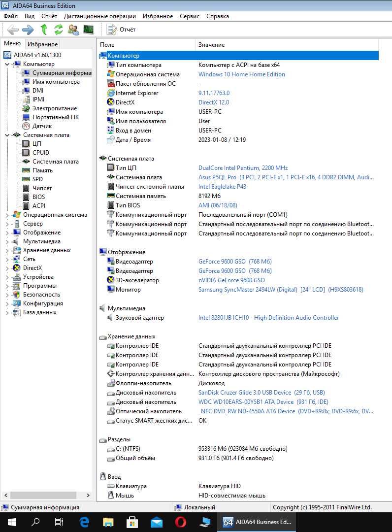Click the CPUID chip icon
This screenshot has width=392, height=532.
tap(26, 152)
